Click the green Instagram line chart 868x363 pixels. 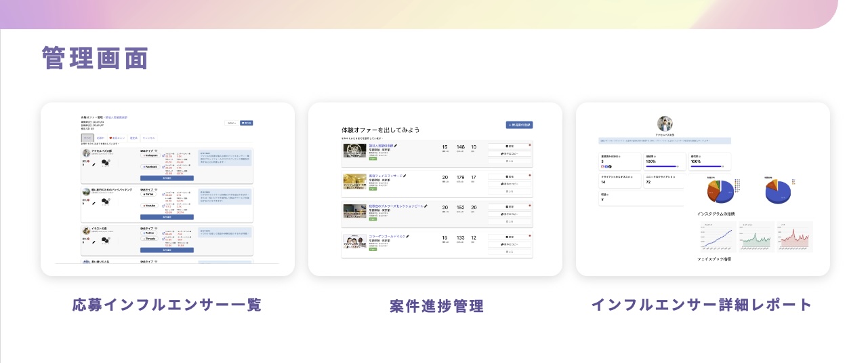pyautogui.click(x=756, y=237)
